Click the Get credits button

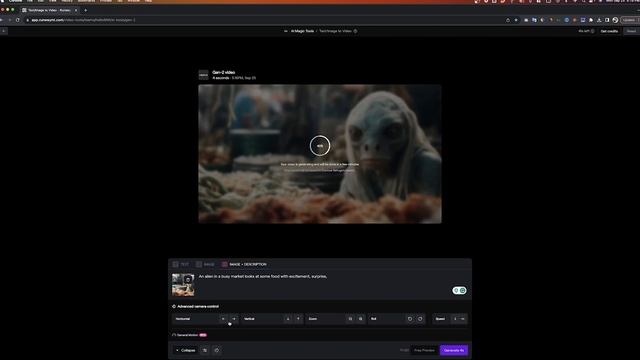tap(609, 31)
